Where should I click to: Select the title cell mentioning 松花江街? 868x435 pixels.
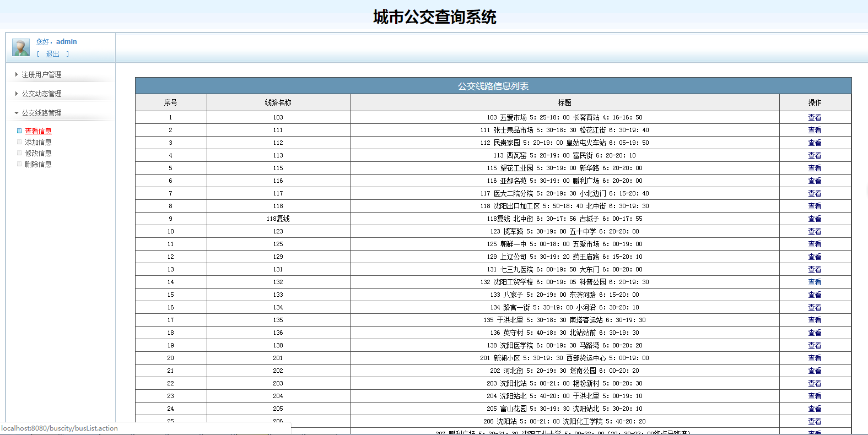tap(565, 130)
